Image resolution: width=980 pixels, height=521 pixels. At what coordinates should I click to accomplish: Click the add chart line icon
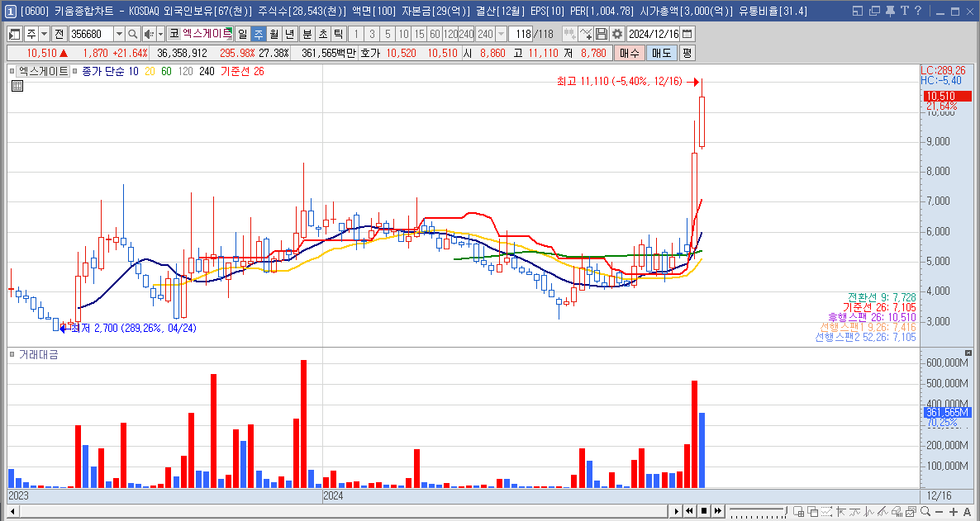[x=586, y=34]
